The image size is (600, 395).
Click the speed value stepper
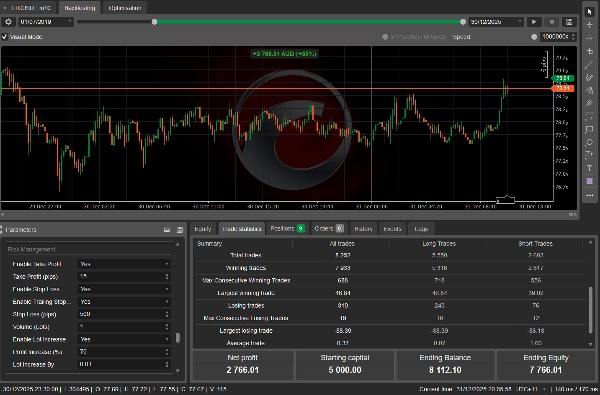pyautogui.click(x=573, y=37)
